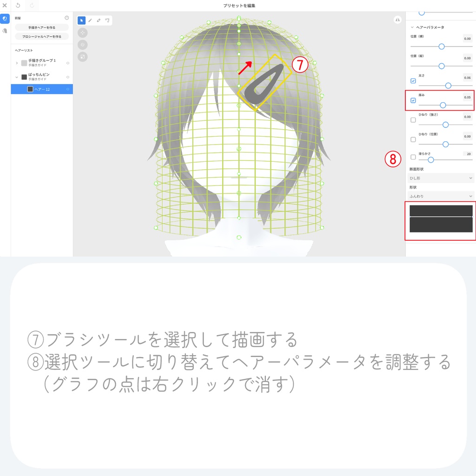Image resolution: width=476 pixels, height=476 pixels.
Task: Click the redo arrow icon
Action: (32, 5)
